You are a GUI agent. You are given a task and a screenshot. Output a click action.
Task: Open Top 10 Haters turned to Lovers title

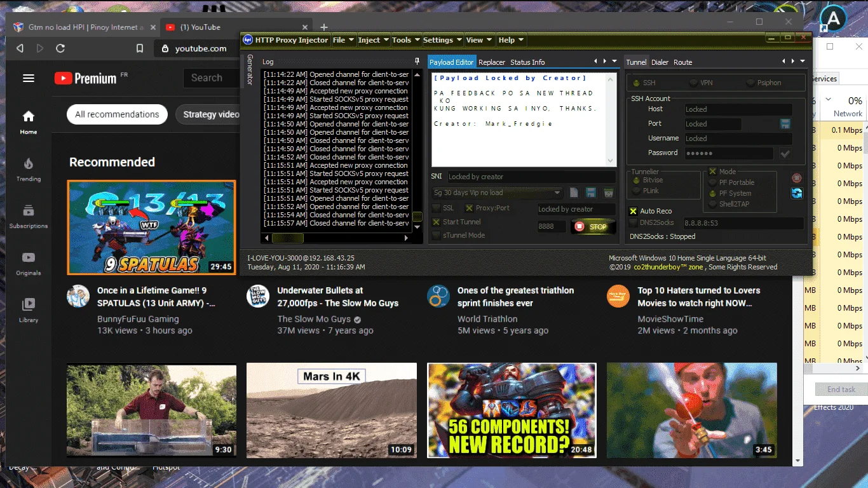699,297
